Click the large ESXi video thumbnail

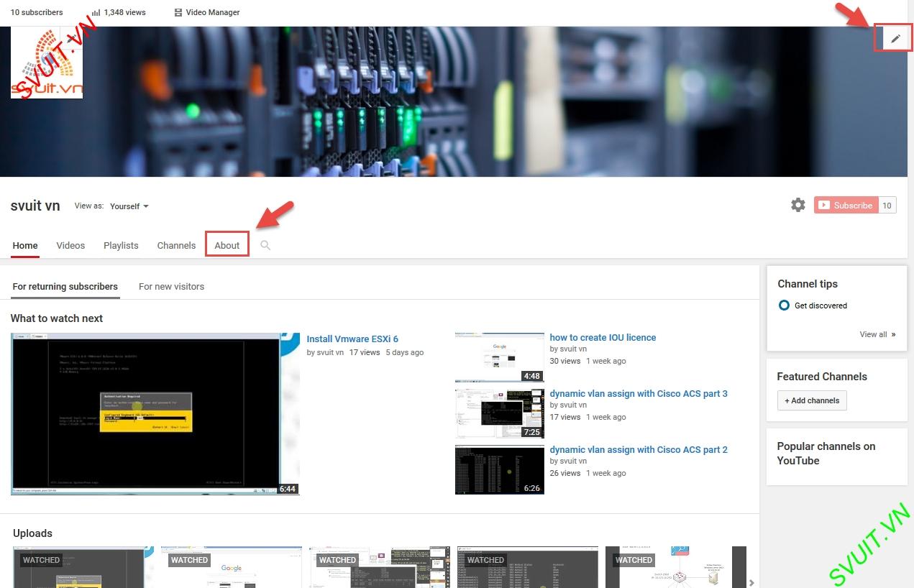155,413
